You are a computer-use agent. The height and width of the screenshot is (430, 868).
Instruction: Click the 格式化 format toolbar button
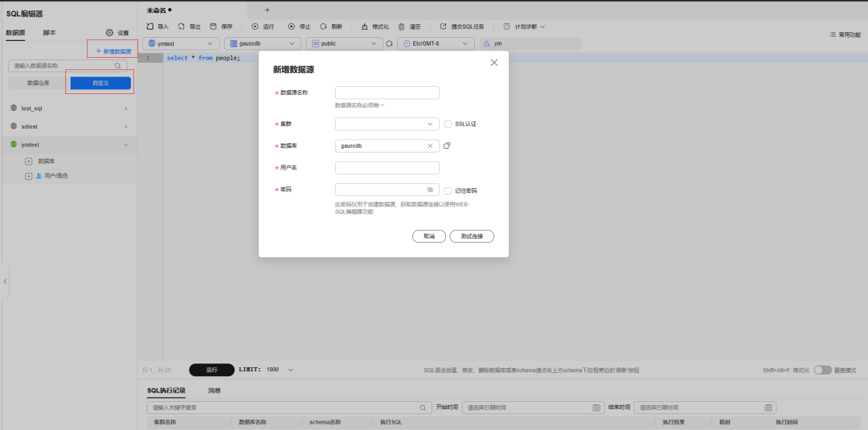(375, 27)
